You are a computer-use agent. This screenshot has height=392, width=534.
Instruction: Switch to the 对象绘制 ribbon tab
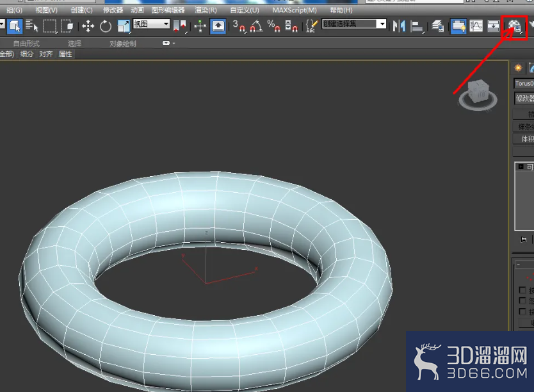tap(122, 44)
